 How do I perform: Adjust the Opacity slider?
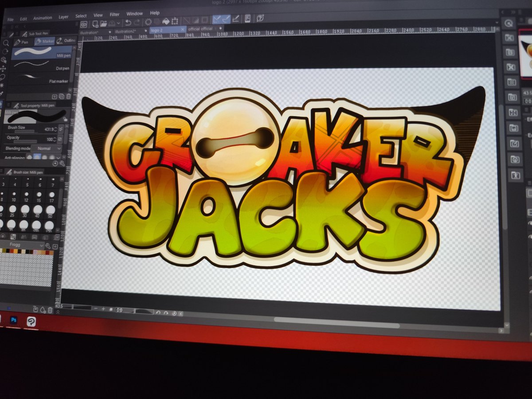[x=25, y=141]
